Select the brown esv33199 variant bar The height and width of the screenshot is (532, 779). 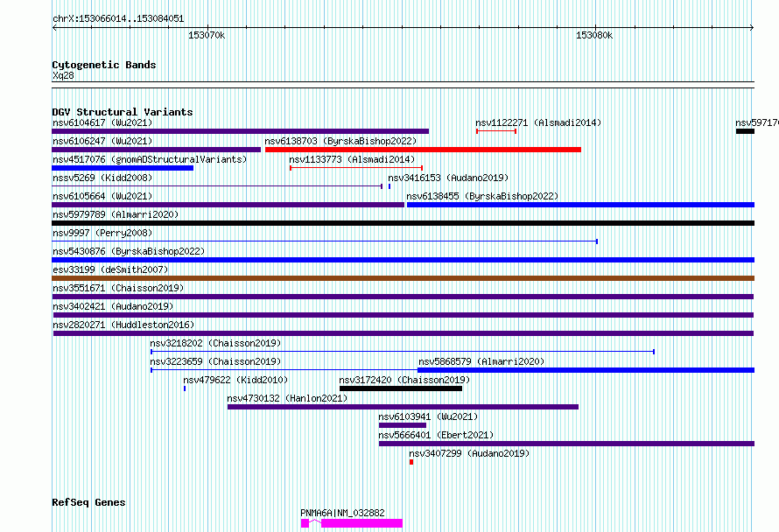(x=403, y=278)
